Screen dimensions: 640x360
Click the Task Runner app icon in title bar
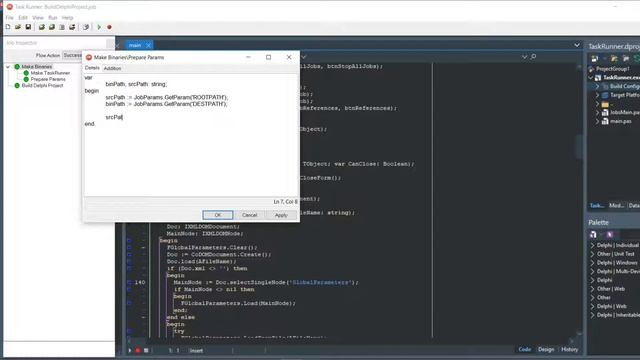9,7
